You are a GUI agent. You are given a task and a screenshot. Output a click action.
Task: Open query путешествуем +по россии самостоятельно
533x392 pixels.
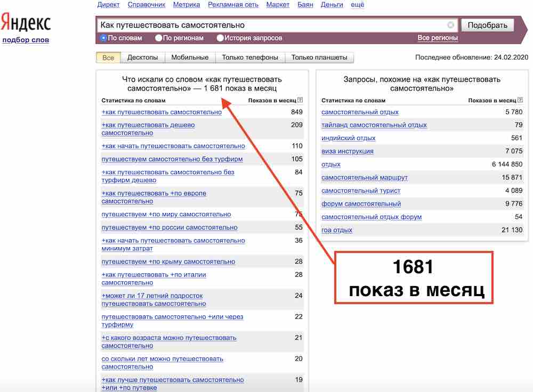pyautogui.click(x=169, y=227)
